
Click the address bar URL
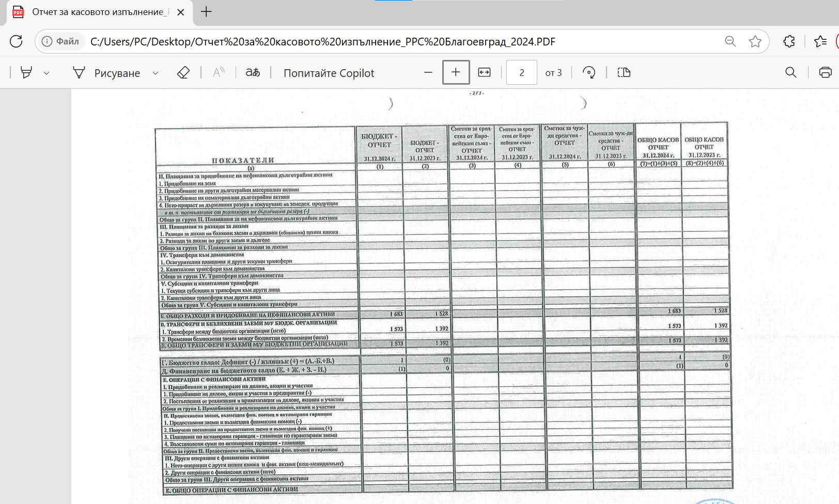click(323, 42)
